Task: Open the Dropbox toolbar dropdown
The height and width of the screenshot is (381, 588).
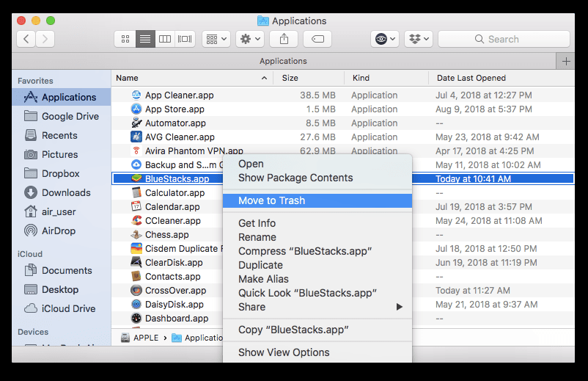Action: (419, 39)
